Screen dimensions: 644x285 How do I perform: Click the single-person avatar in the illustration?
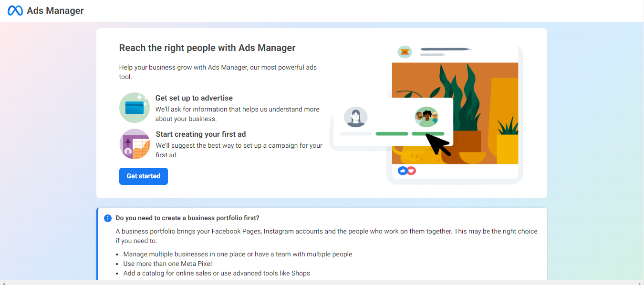click(356, 117)
